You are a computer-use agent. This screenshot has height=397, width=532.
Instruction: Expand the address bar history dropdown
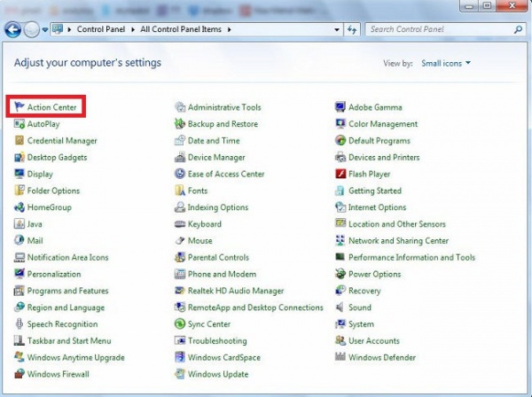(x=337, y=29)
